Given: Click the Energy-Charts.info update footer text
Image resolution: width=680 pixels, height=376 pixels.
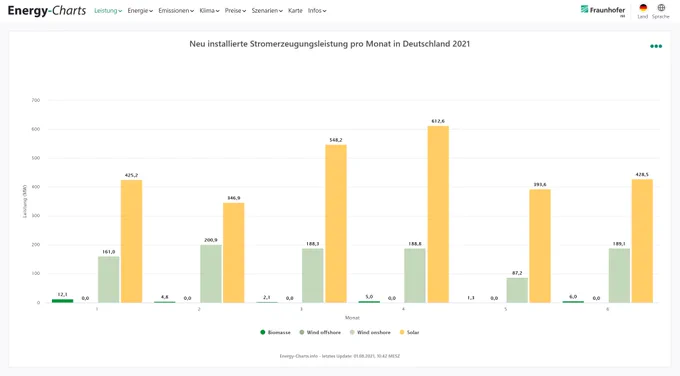Looking at the screenshot, I should pos(340,356).
